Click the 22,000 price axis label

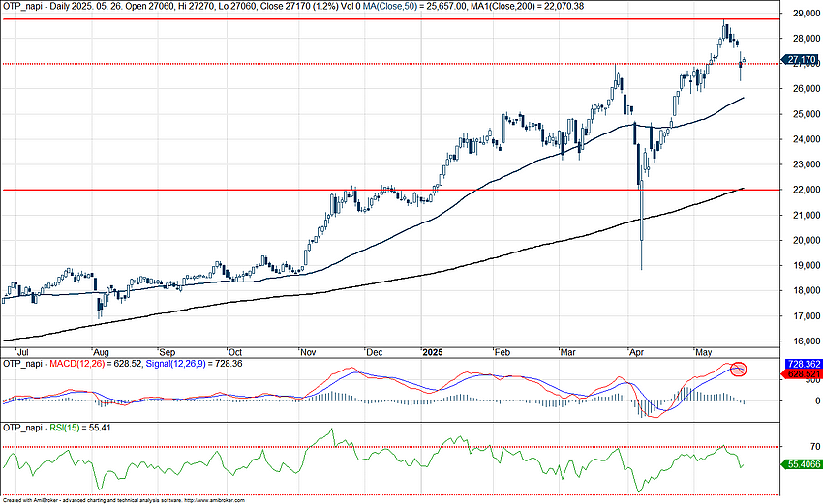tap(808, 190)
